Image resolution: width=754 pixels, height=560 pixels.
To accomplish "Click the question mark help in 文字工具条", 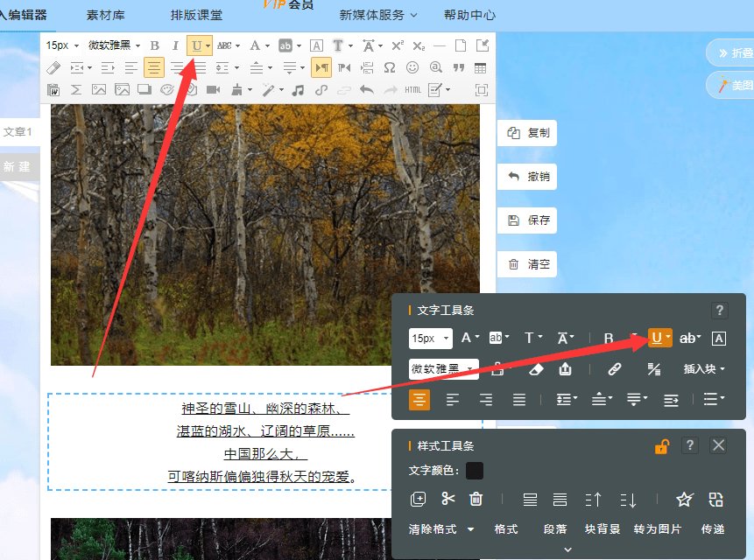I will (x=719, y=311).
